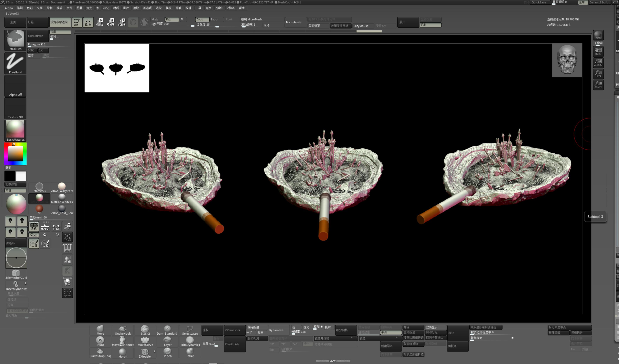Image resolution: width=619 pixels, height=364 pixels.
Task: Open the Texture Off selector
Action: tap(15, 108)
